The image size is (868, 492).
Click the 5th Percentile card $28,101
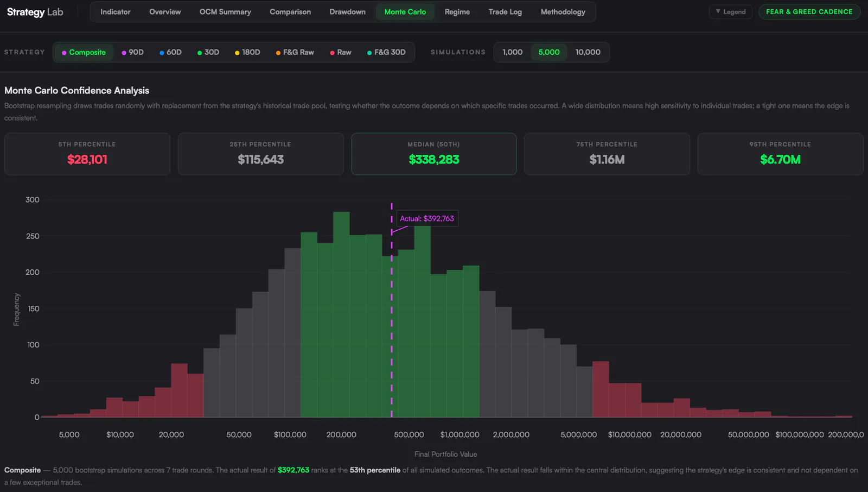[x=87, y=154]
